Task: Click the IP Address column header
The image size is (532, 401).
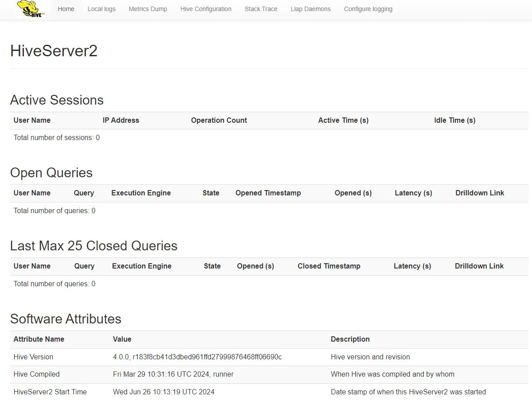Action: click(121, 120)
